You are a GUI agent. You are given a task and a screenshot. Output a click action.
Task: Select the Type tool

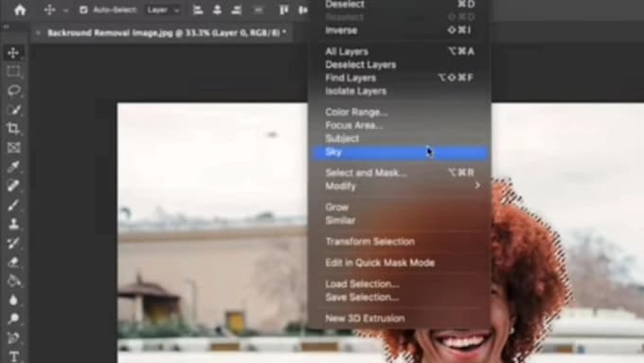point(13,356)
